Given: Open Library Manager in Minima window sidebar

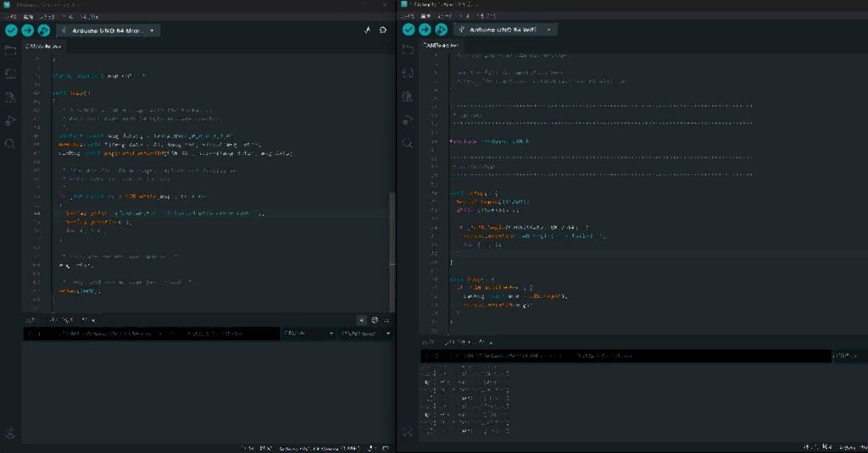Looking at the screenshot, I should click(x=10, y=97).
